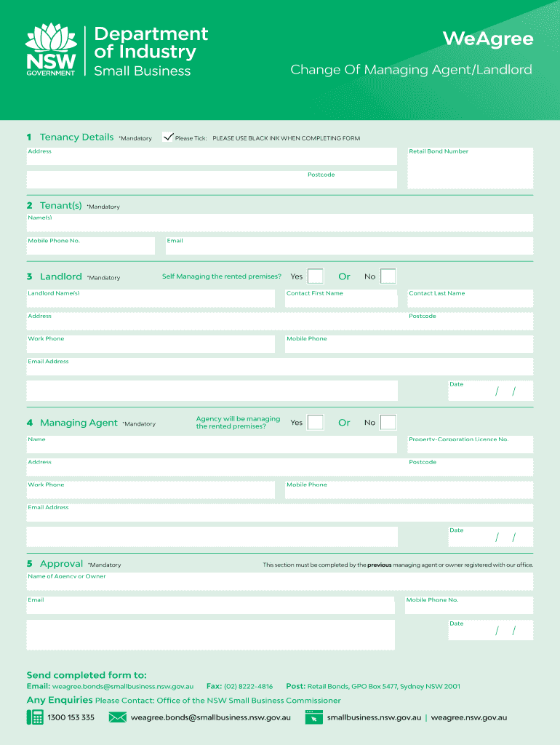560x745 pixels.
Task: Click the Managing Agent Email Address field
Action: click(x=280, y=513)
